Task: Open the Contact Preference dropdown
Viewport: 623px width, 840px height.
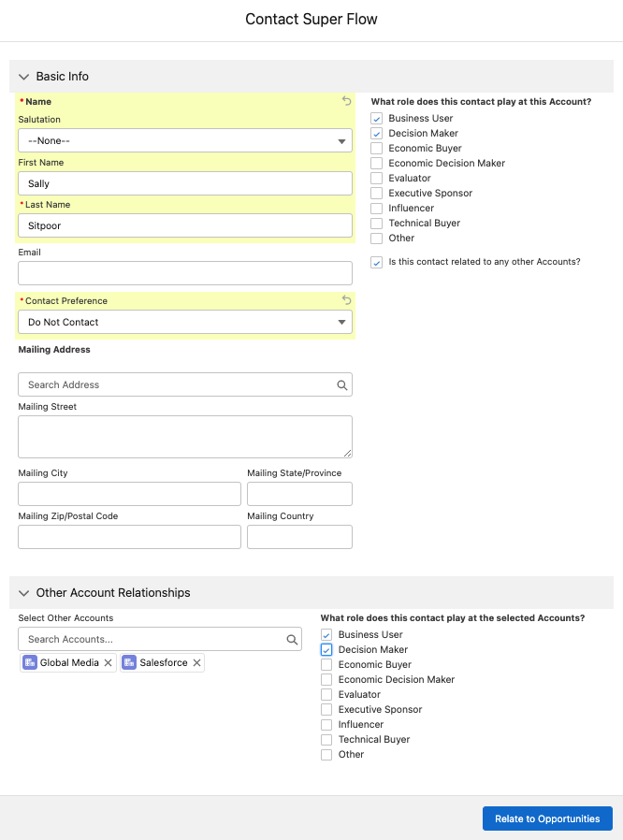Action: (183, 320)
